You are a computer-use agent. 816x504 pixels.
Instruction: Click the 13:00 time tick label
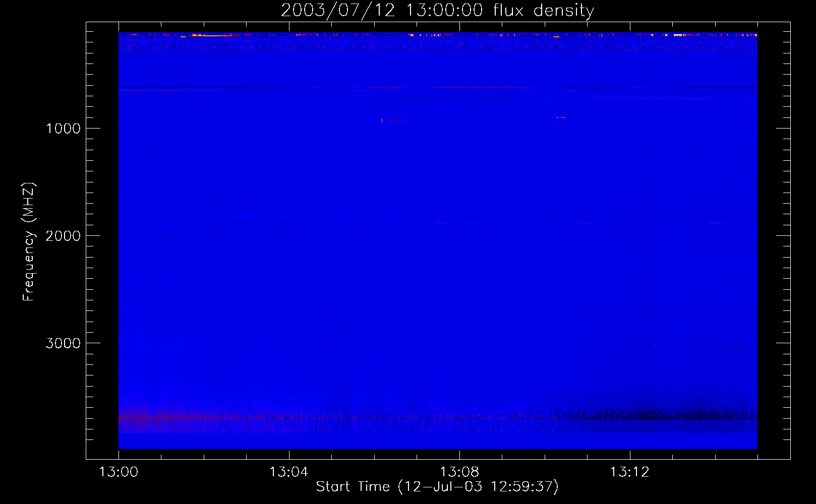click(x=119, y=472)
